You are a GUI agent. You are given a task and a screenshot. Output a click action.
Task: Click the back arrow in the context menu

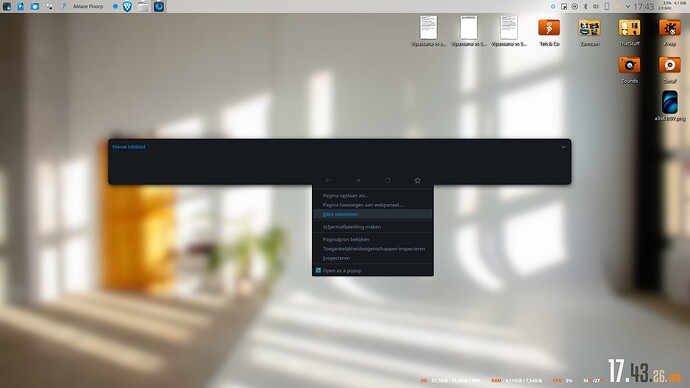(328, 180)
